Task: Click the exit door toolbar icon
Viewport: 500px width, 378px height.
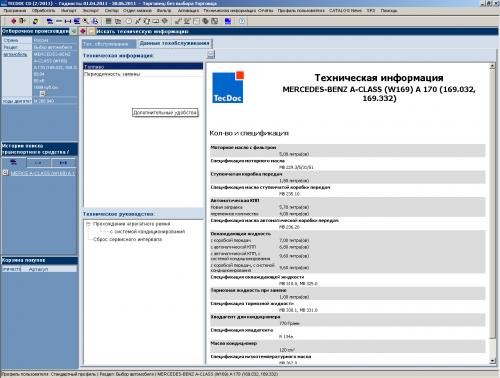Action: [x=22, y=21]
